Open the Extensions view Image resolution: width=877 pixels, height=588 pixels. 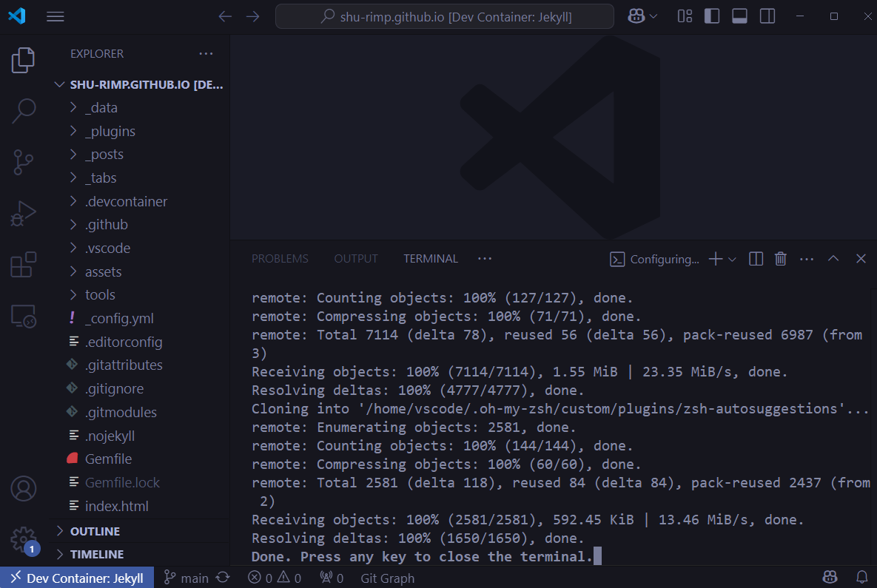[x=23, y=264]
